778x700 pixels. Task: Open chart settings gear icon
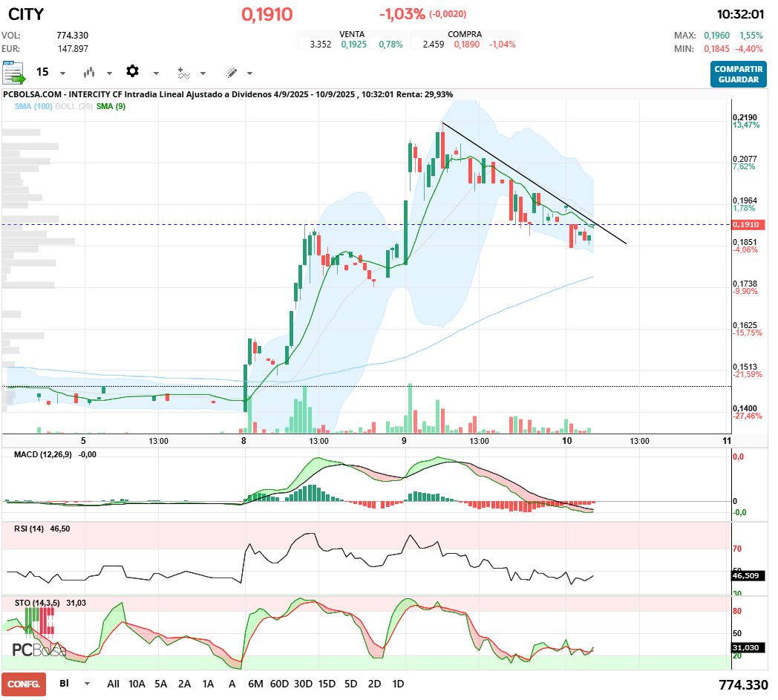pyautogui.click(x=132, y=71)
